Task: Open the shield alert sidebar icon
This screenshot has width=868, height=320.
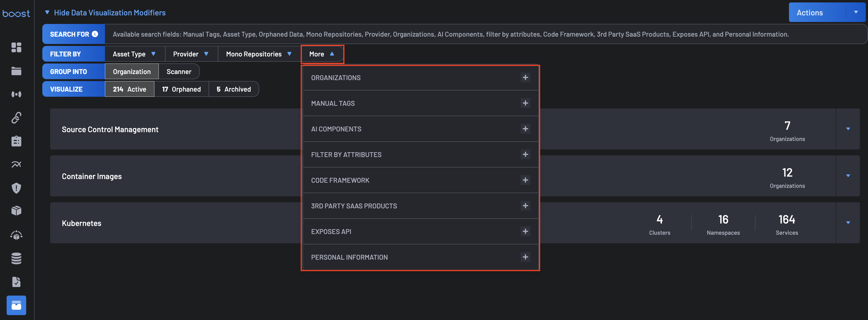Action: [x=16, y=188]
